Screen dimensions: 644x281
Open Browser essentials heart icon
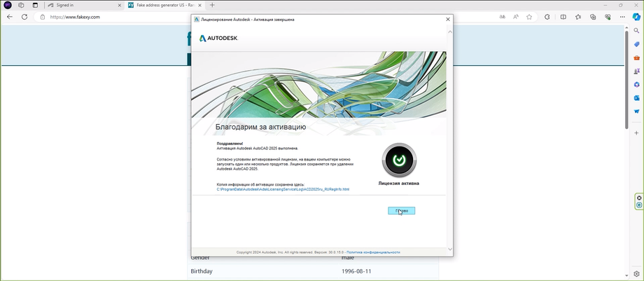608,17
